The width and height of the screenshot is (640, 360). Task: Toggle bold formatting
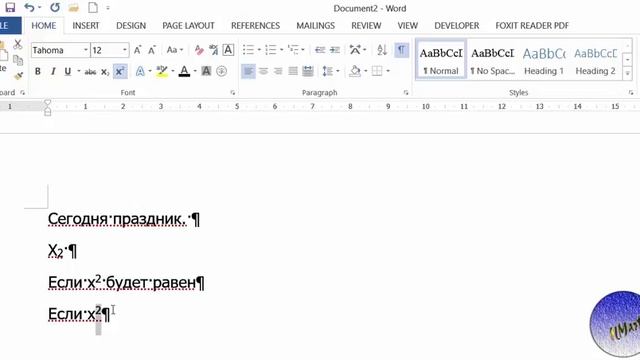(38, 71)
